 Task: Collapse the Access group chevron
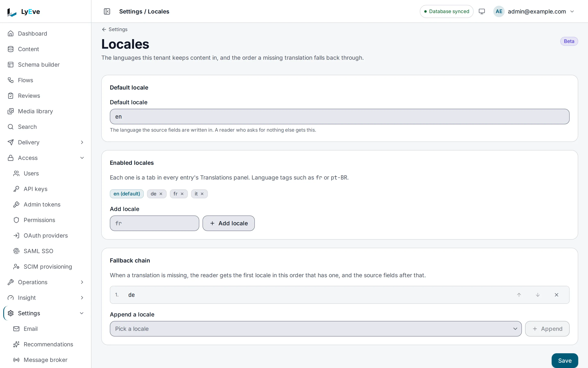(82, 158)
